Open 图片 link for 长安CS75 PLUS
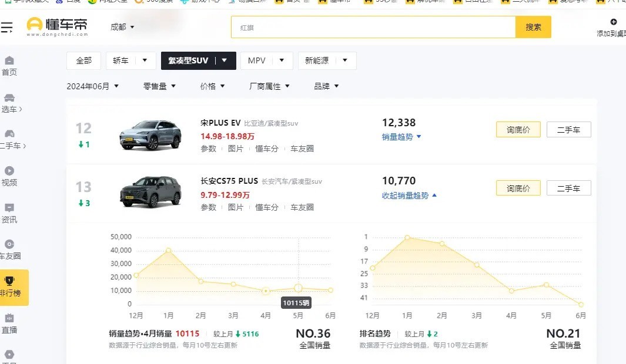The image size is (626, 364). (236, 207)
